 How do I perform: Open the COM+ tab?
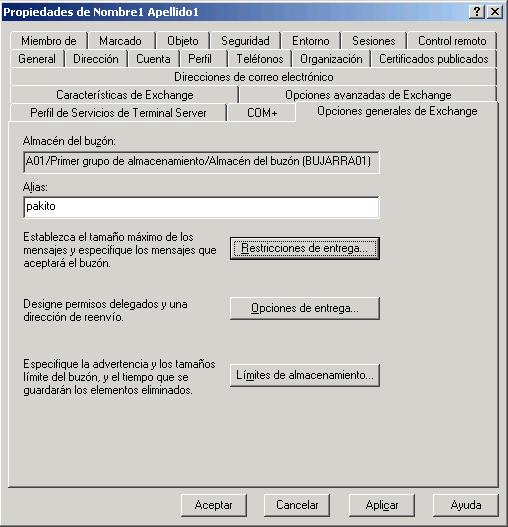pos(262,113)
